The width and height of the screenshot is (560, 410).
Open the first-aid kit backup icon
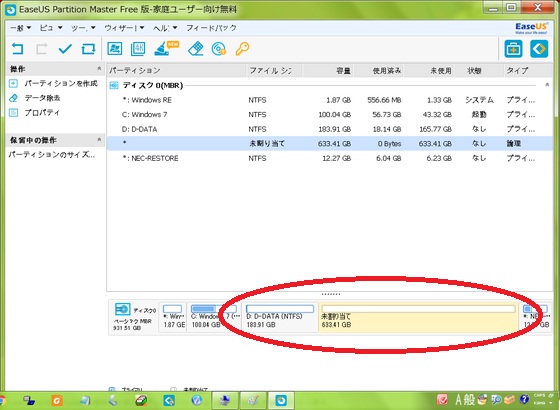(x=513, y=49)
